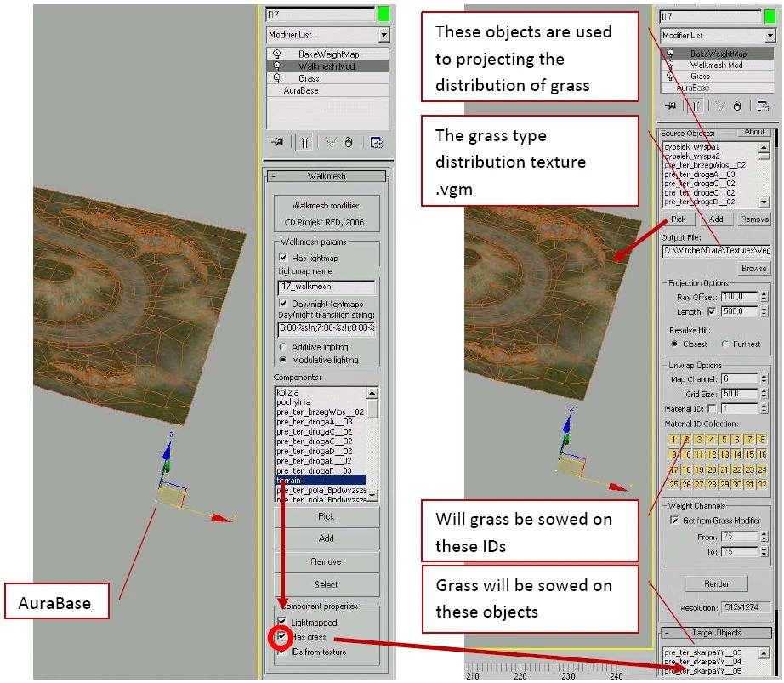Toggle Grass modifier lightbulb in Walkmesh panel stack
Viewport: 784px width, 683px height.
pyautogui.click(x=277, y=78)
